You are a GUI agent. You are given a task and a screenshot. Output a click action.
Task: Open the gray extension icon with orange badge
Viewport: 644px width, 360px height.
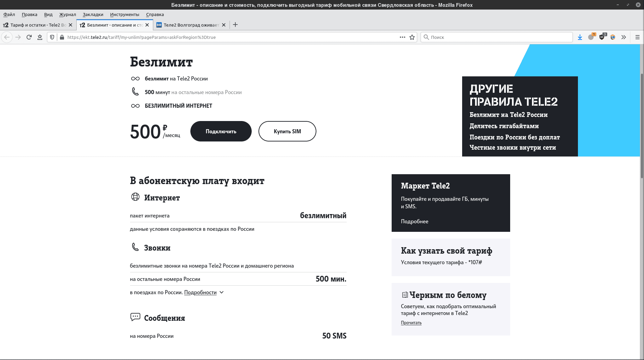pos(591,37)
